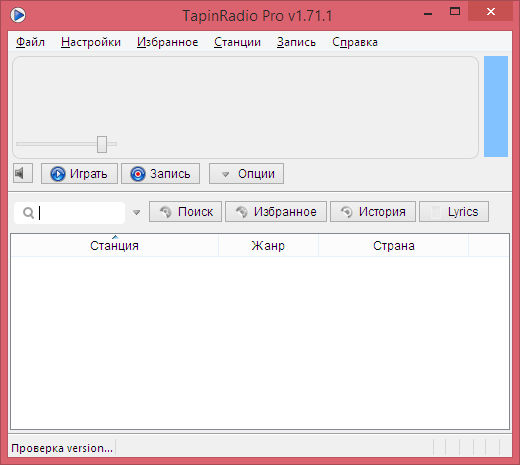The height and width of the screenshot is (465, 520).
Task: Open the Запись menu in menu bar
Action: click(296, 42)
